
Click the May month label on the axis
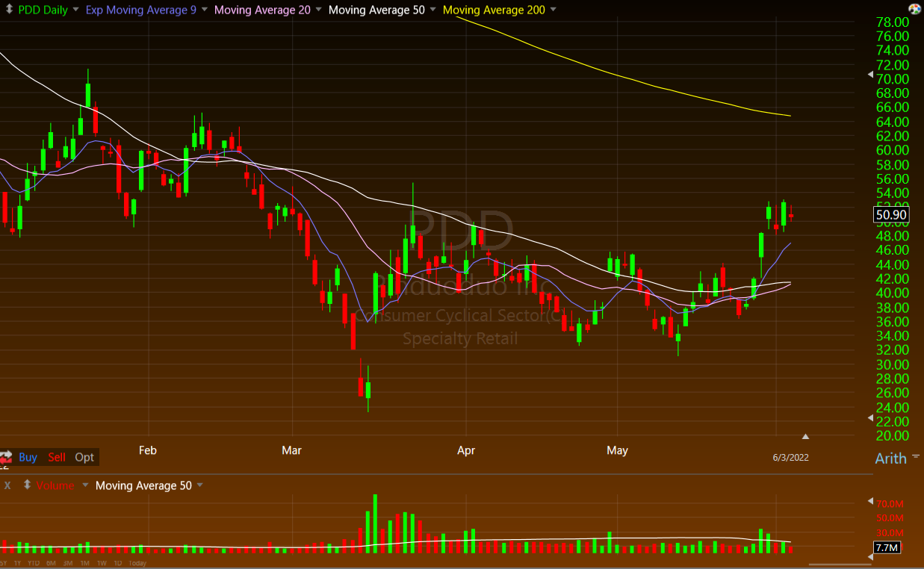coord(617,450)
